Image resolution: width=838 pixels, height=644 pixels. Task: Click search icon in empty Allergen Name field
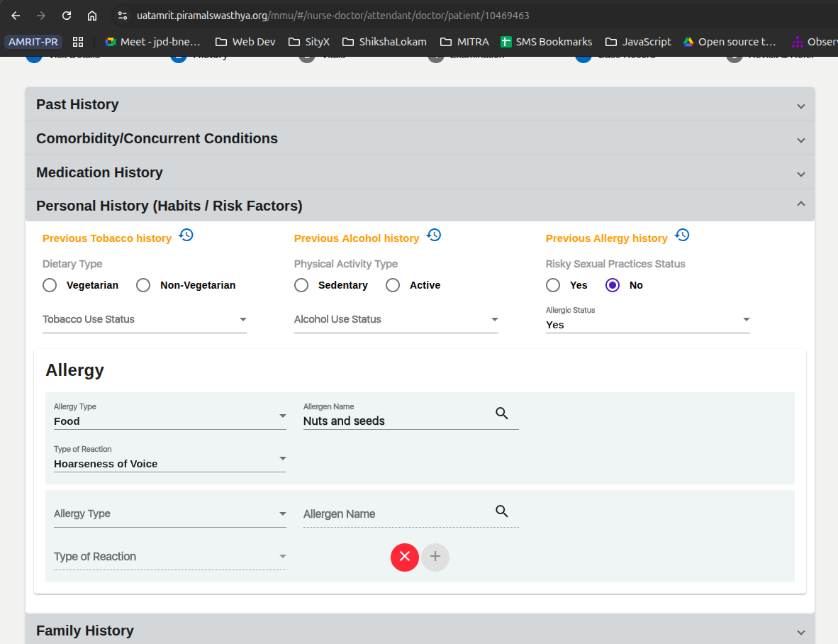502,511
